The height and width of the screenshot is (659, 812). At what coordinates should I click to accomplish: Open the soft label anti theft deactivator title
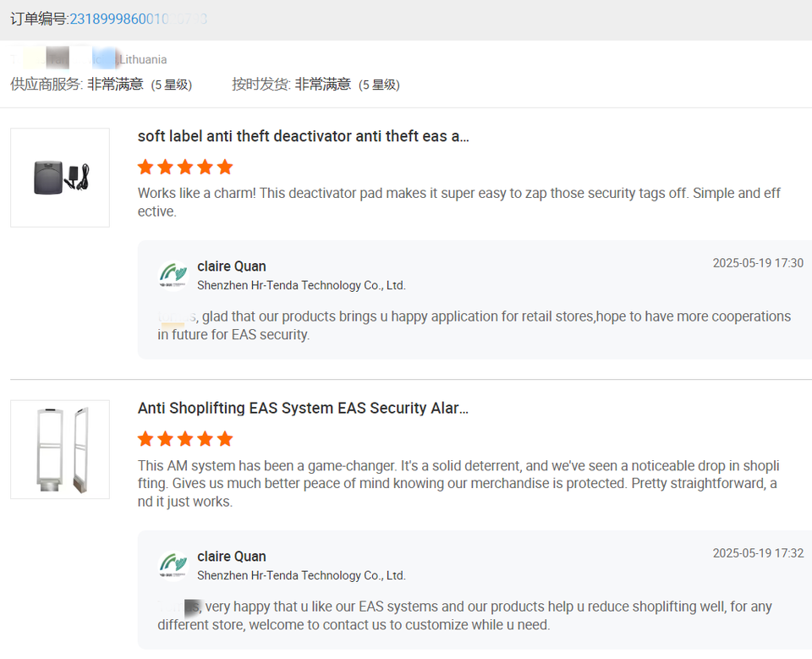[303, 136]
